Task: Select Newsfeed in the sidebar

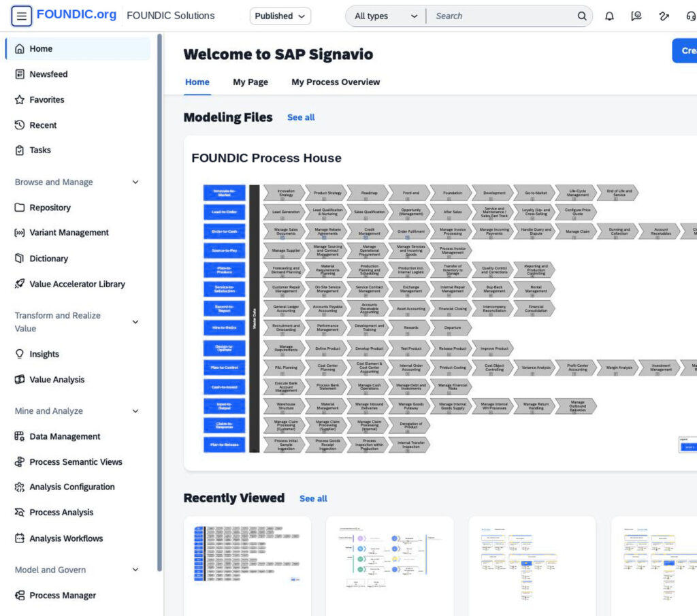Action: pos(78,74)
